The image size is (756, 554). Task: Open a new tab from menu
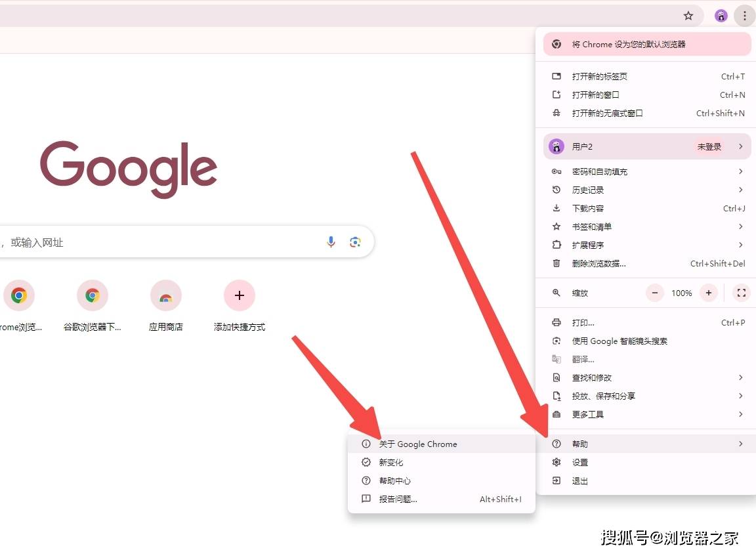pyautogui.click(x=647, y=76)
